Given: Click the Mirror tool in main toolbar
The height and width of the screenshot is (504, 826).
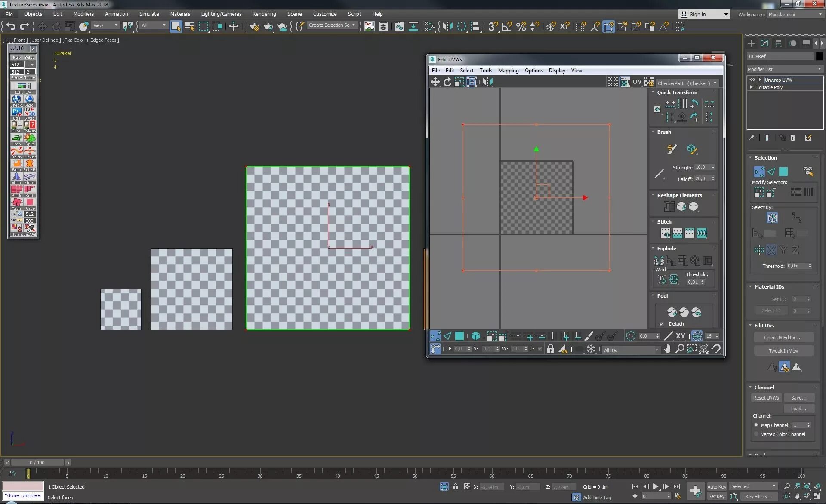Looking at the screenshot, I should click(x=448, y=27).
